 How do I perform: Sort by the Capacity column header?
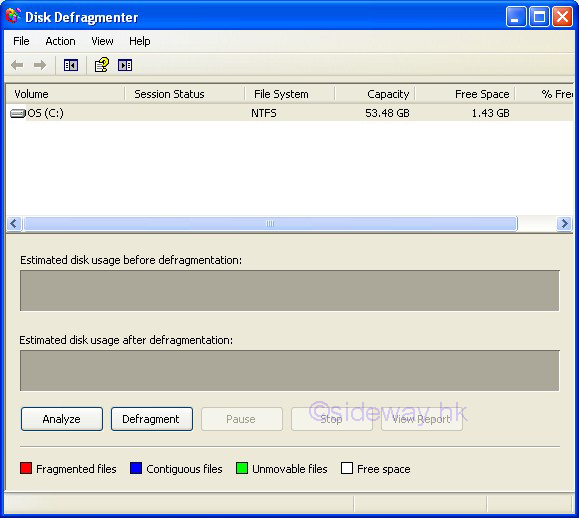tap(375, 94)
